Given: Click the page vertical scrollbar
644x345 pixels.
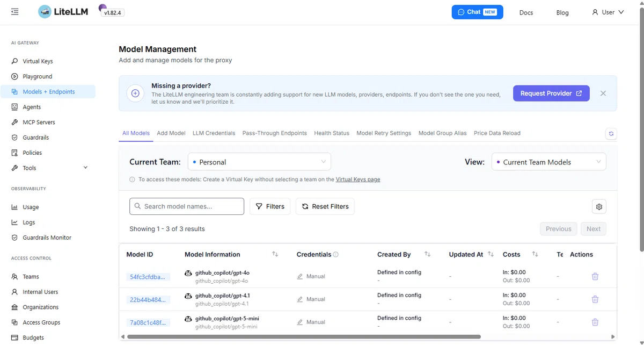Looking at the screenshot, I should pyautogui.click(x=641, y=129).
